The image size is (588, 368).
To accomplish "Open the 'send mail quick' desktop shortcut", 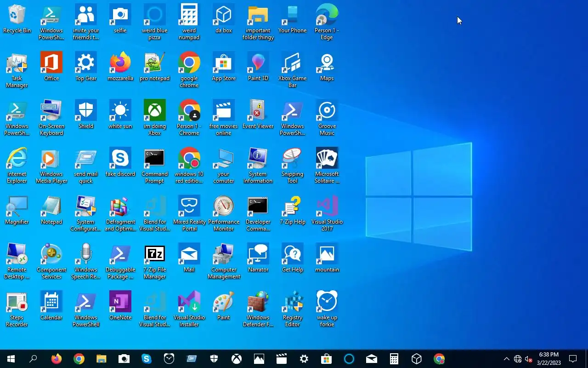I will (x=86, y=166).
